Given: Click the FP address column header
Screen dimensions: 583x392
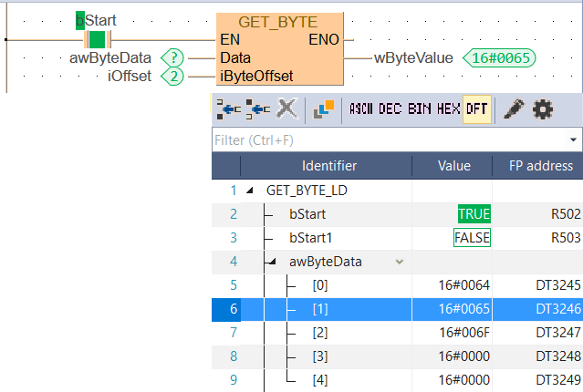Looking at the screenshot, I should (x=539, y=166).
